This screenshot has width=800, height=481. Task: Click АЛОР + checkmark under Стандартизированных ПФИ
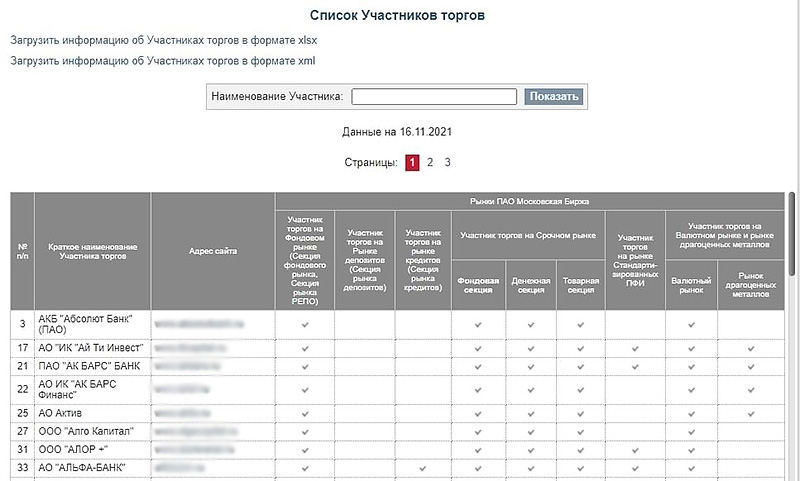coord(635,450)
